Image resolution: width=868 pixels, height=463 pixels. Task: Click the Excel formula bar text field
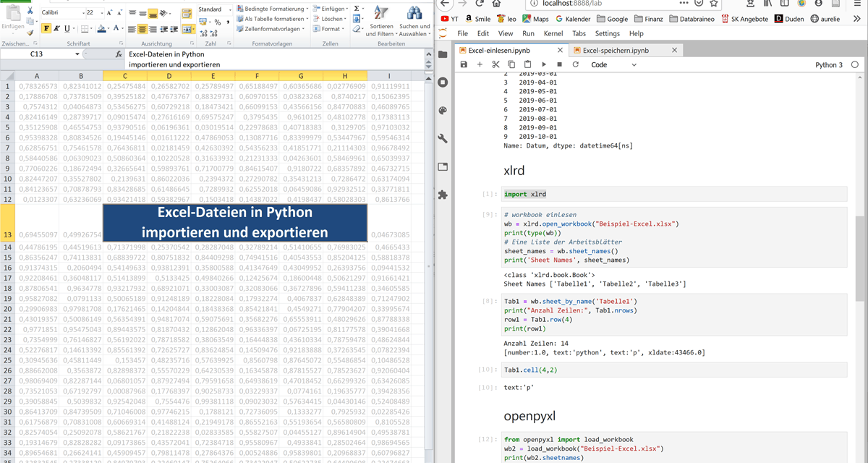(275, 59)
